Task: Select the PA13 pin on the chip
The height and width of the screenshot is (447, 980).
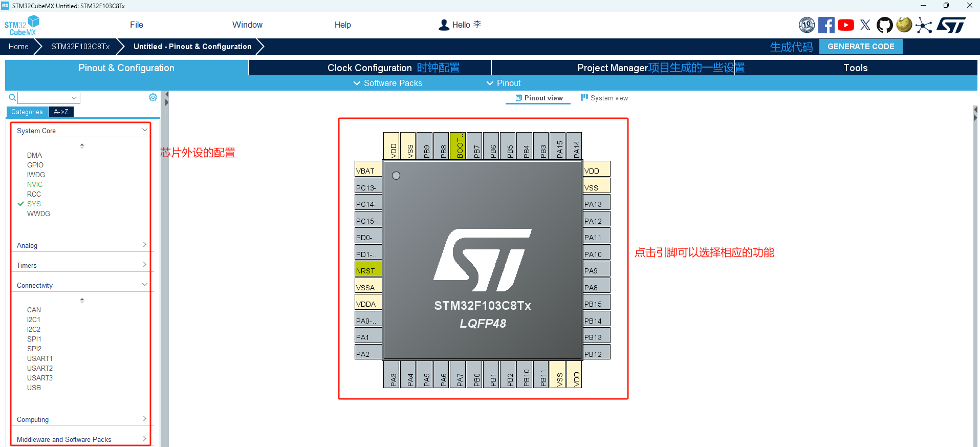Action: pos(597,202)
